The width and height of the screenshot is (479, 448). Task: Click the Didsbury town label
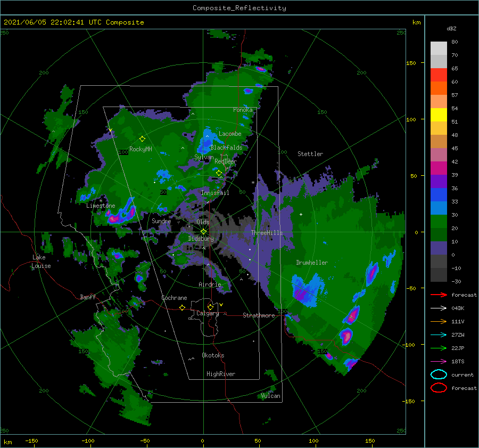[201, 239]
